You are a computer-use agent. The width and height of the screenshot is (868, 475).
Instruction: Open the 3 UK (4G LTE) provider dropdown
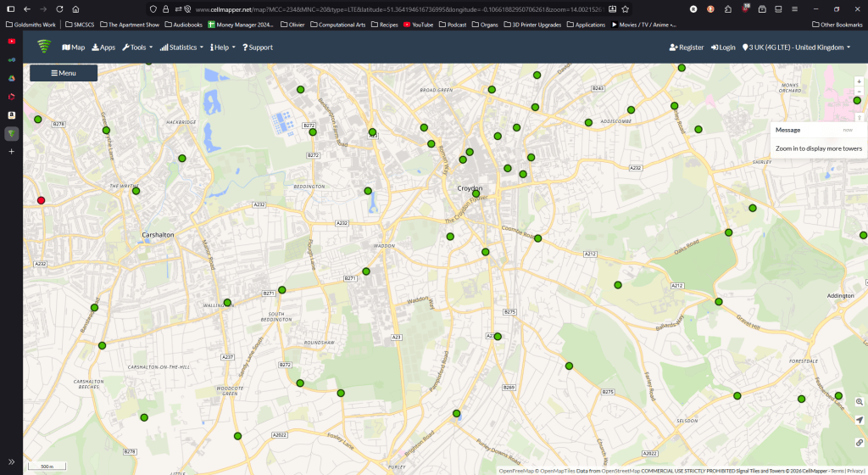coord(796,47)
